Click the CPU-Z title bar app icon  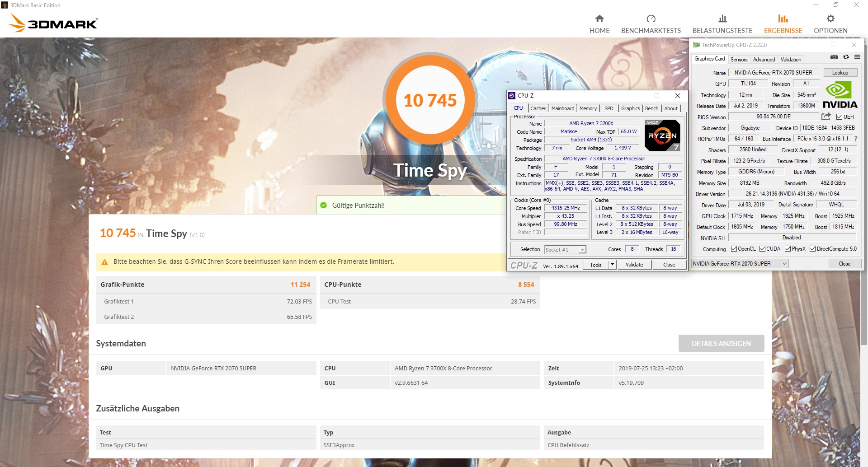pos(512,96)
